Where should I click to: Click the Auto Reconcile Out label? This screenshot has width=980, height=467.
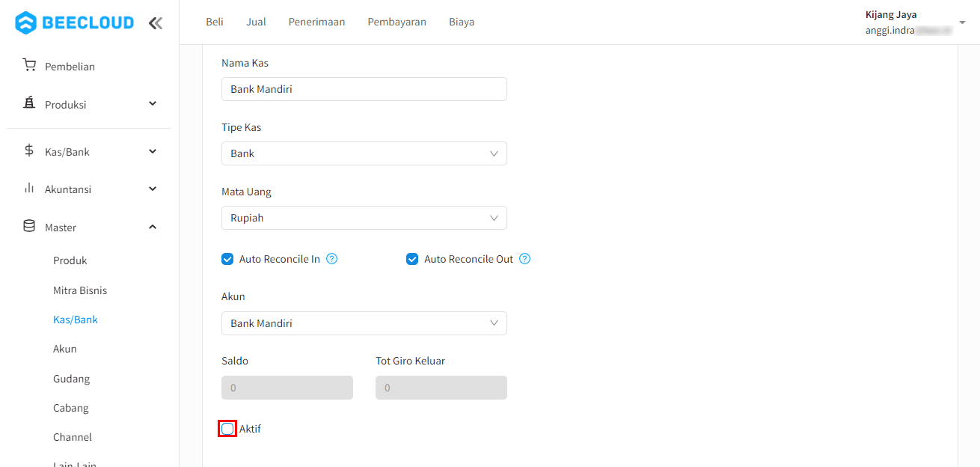point(469,259)
